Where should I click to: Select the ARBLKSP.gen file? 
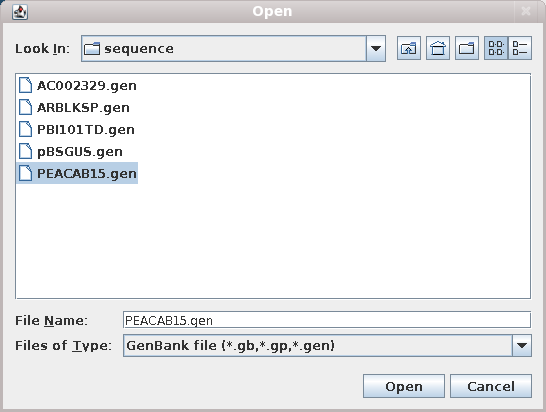(74, 107)
